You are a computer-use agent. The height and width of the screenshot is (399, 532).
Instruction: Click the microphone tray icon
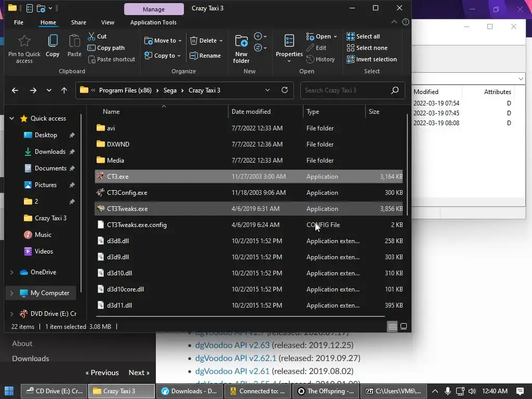point(448,391)
